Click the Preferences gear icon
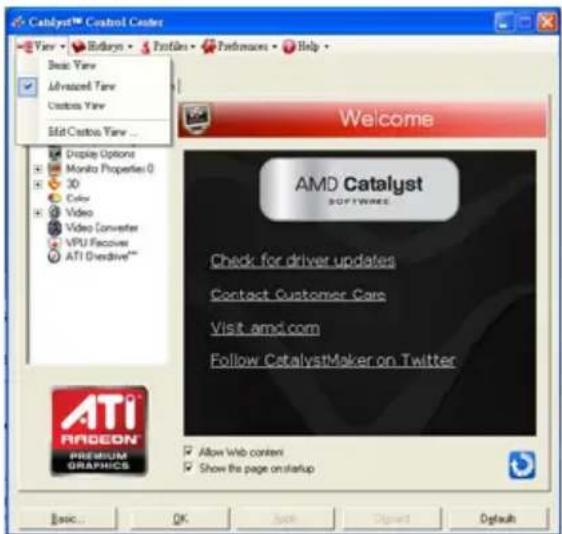 click(209, 47)
